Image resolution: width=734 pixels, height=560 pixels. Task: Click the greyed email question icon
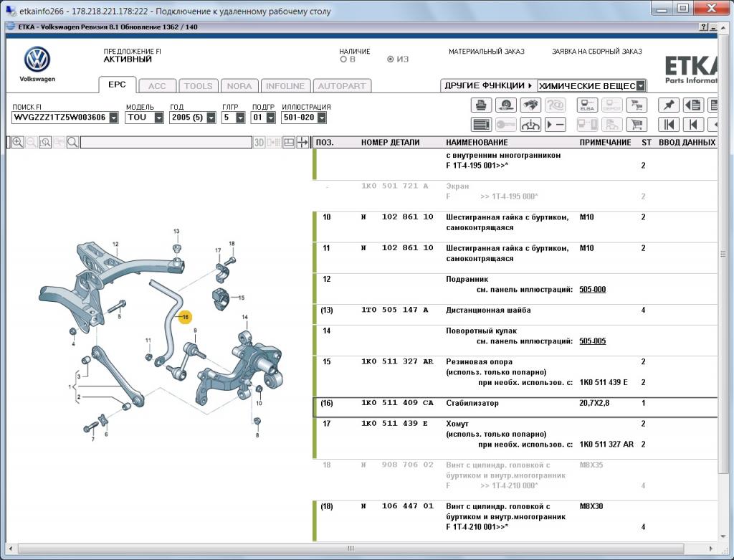pos(556,105)
